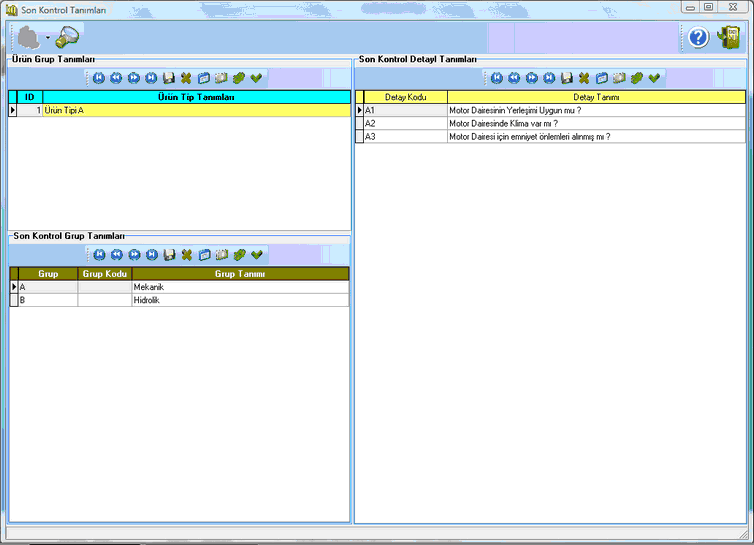This screenshot has width=754, height=545.
Task: Select the 'Mekanik' group definition cell
Action: 240,287
